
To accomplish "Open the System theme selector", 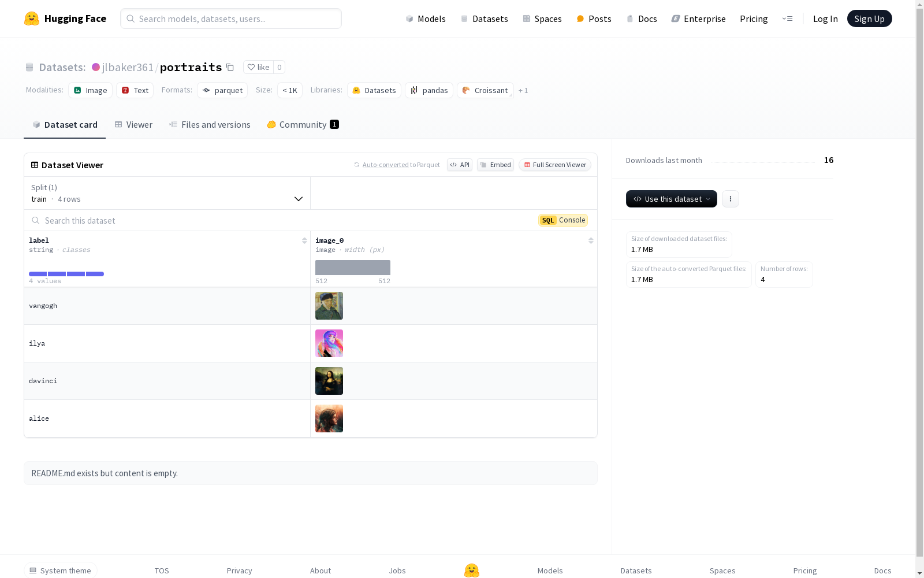I will pos(61,570).
